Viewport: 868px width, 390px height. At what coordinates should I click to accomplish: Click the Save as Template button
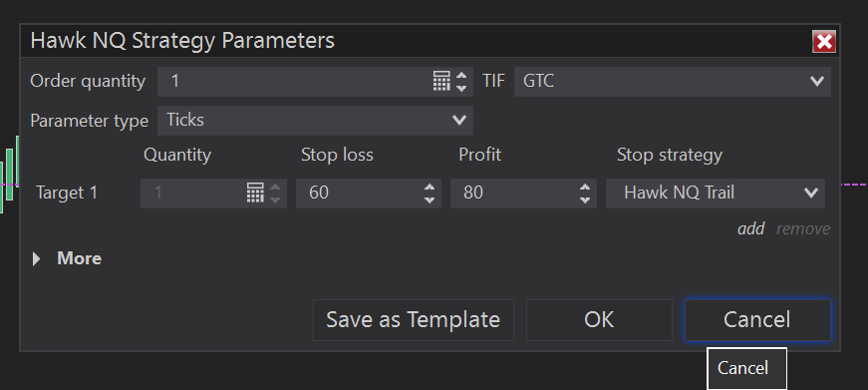[x=414, y=320]
